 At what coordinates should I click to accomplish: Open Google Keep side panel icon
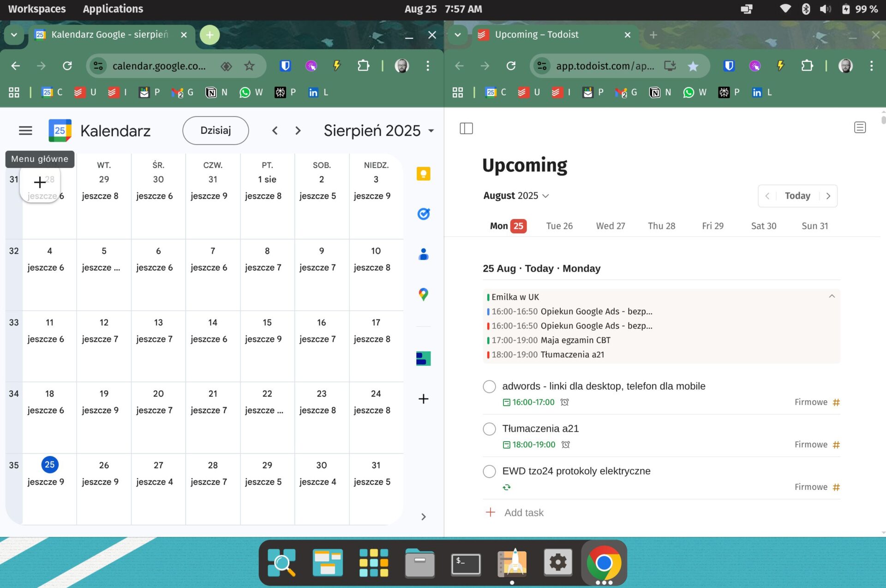[x=423, y=174]
